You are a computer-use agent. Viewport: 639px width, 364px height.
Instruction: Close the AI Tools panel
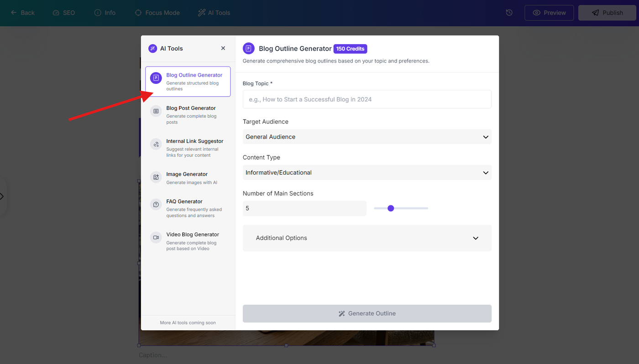click(x=223, y=48)
